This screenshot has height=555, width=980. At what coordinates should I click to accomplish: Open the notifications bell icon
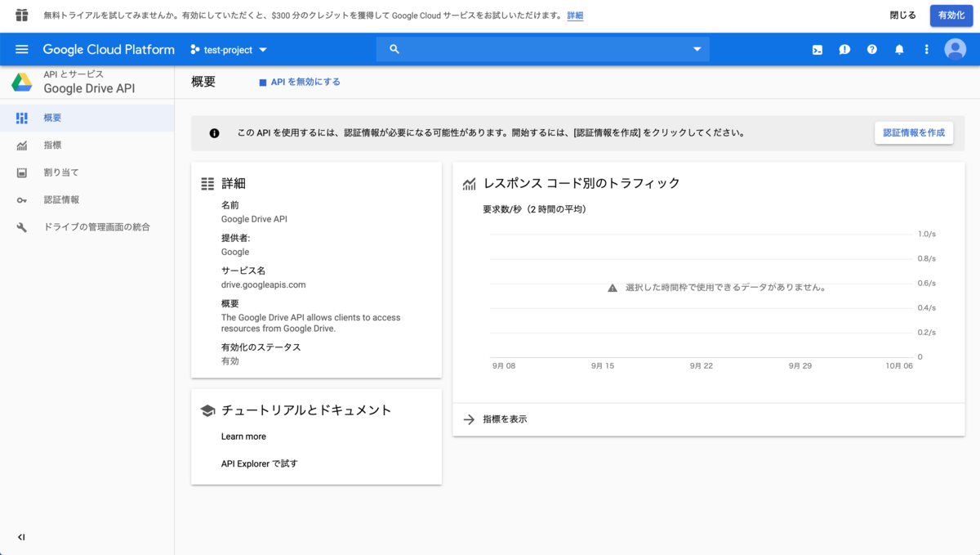899,49
